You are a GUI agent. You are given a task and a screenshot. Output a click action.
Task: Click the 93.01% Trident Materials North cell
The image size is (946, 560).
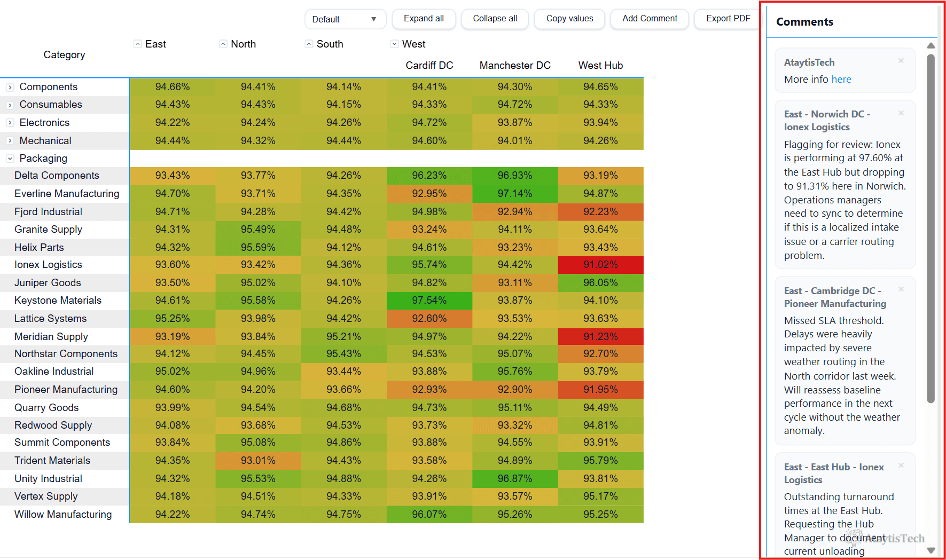click(258, 461)
